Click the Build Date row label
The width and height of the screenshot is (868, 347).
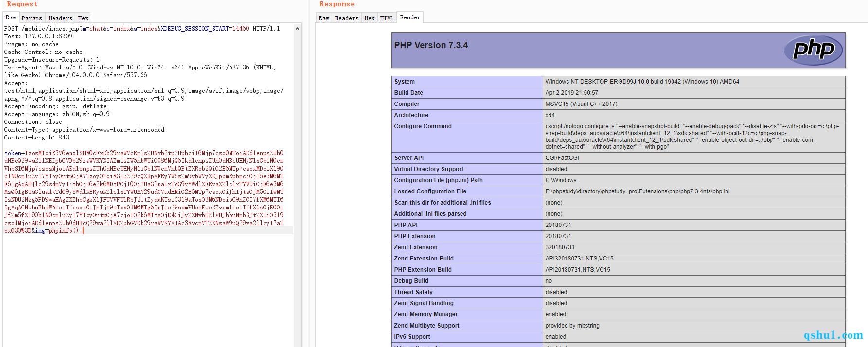(x=408, y=93)
